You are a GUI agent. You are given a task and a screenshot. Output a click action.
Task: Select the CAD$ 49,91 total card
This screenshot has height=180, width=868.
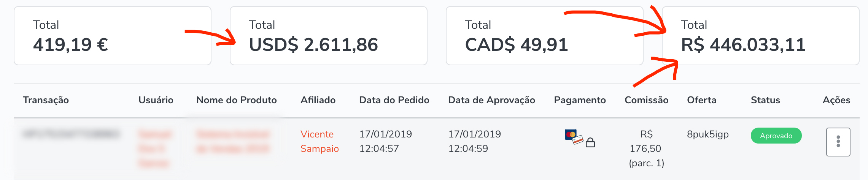544,36
